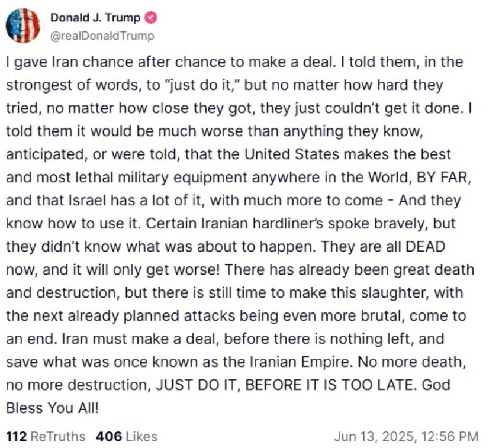
Task: View the 112 ReTruths list
Action: [x=46, y=437]
